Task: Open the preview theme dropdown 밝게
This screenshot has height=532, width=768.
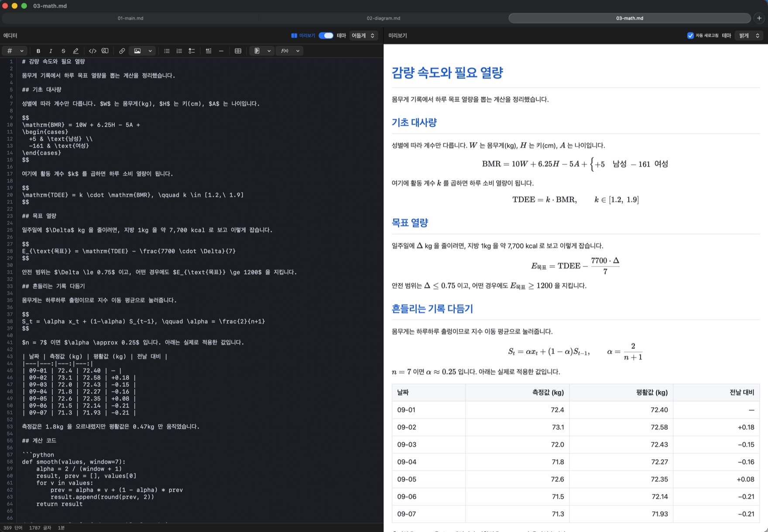Action: click(x=749, y=36)
